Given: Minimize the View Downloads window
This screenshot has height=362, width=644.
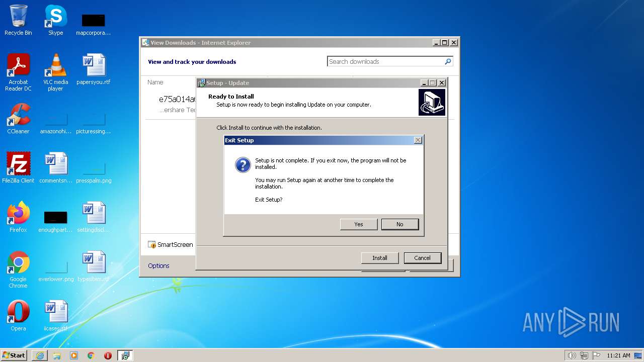Looking at the screenshot, I should tap(436, 43).
